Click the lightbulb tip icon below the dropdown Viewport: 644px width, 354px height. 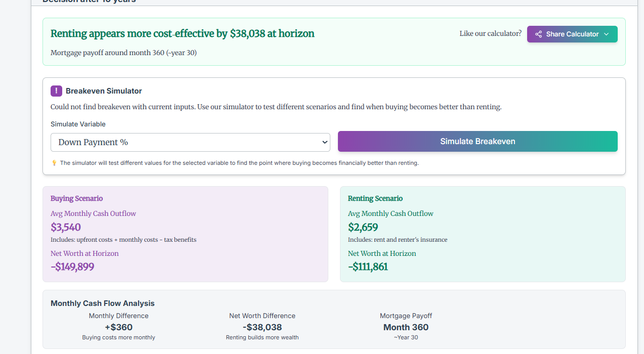[x=54, y=163]
